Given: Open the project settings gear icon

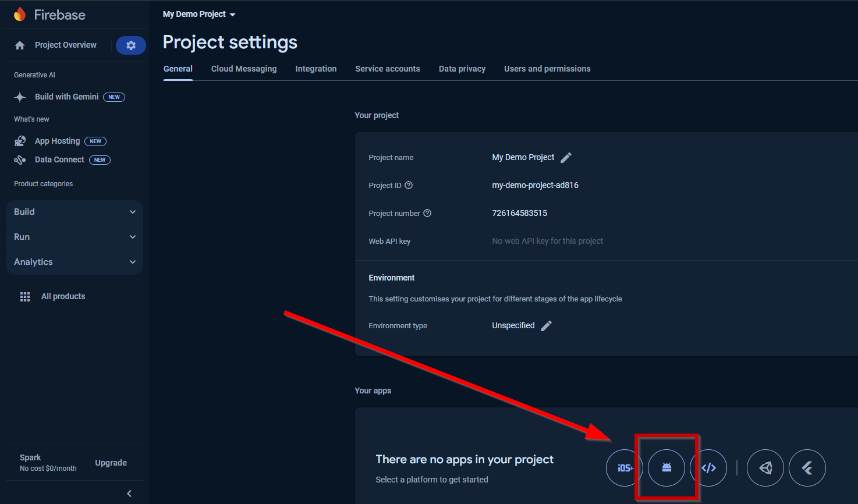Looking at the screenshot, I should click(131, 45).
